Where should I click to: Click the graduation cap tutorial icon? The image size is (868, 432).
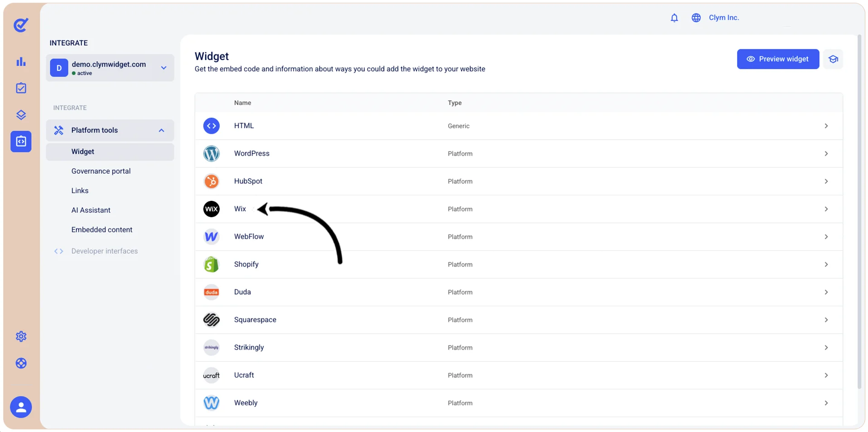(833, 59)
